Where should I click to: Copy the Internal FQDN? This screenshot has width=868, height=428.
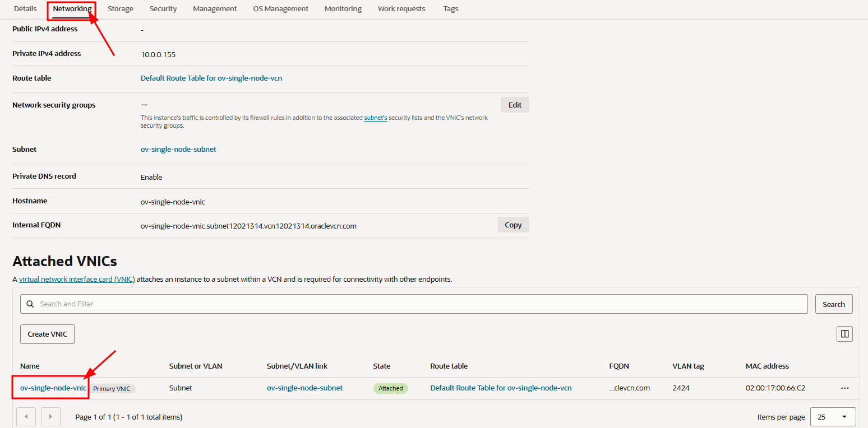click(x=513, y=225)
